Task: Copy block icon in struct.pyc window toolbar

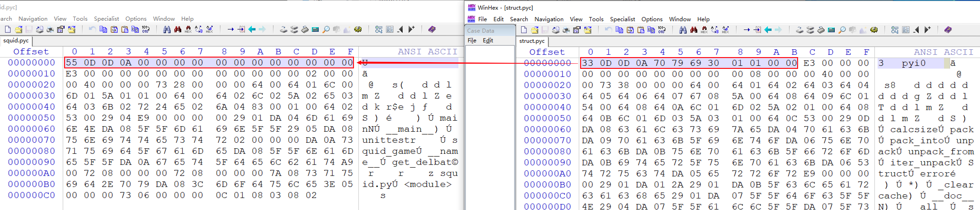Action: tap(619, 30)
